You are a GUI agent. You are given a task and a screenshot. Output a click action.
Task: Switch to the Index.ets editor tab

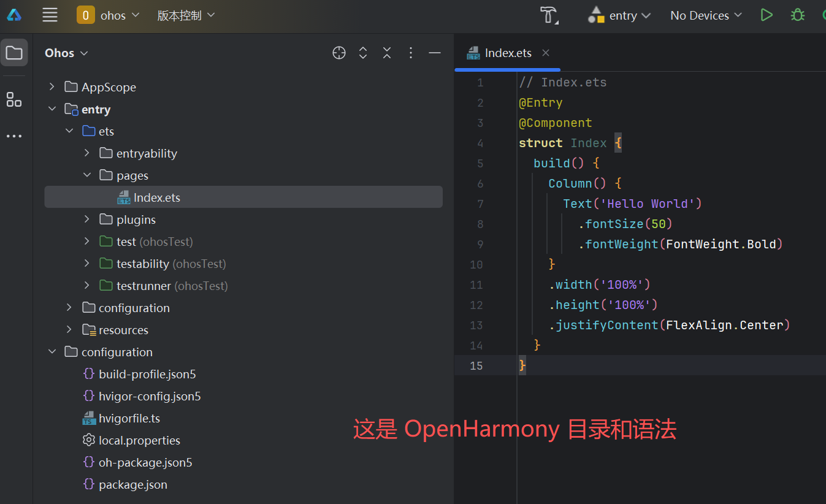point(507,53)
